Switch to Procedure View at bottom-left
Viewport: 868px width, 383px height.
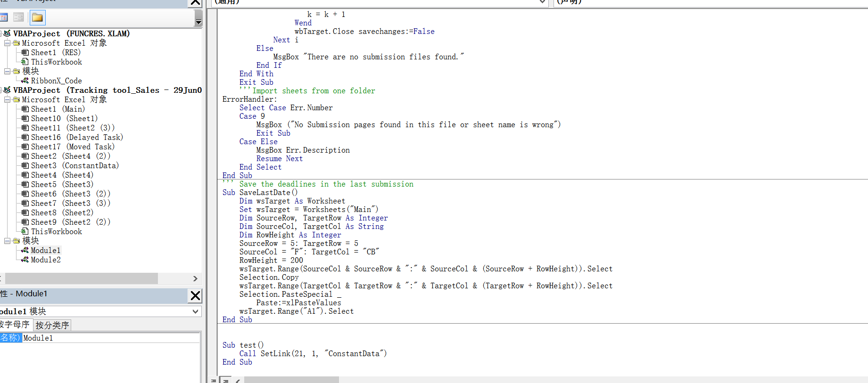pos(214,380)
